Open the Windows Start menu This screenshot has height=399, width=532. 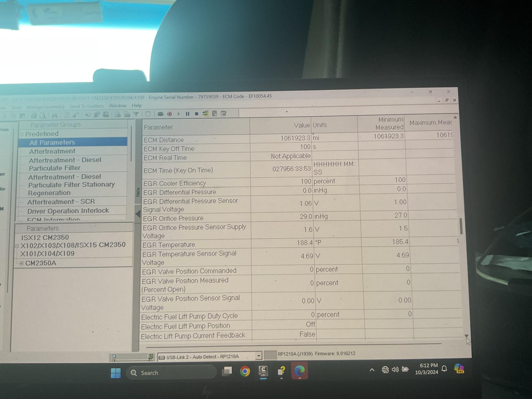[116, 373]
